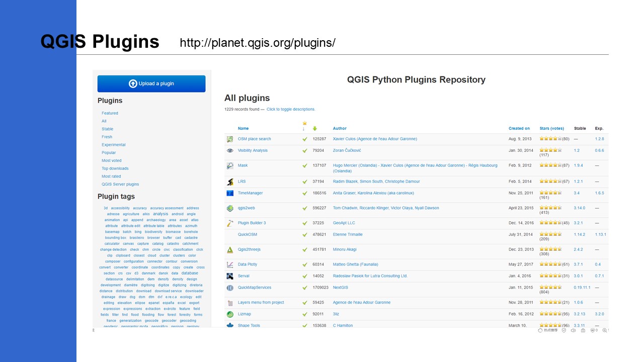This screenshot has height=362, width=644.
Task: Open author Etienne Trimaille link
Action: (348, 235)
